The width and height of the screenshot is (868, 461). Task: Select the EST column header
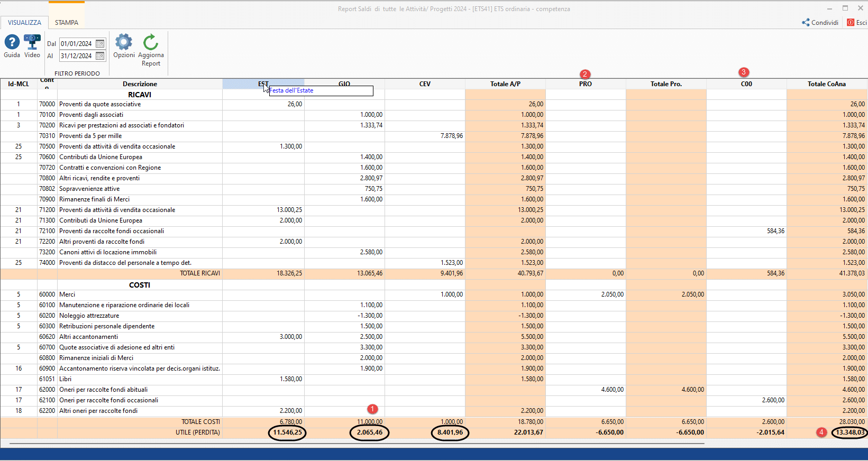pyautogui.click(x=263, y=84)
